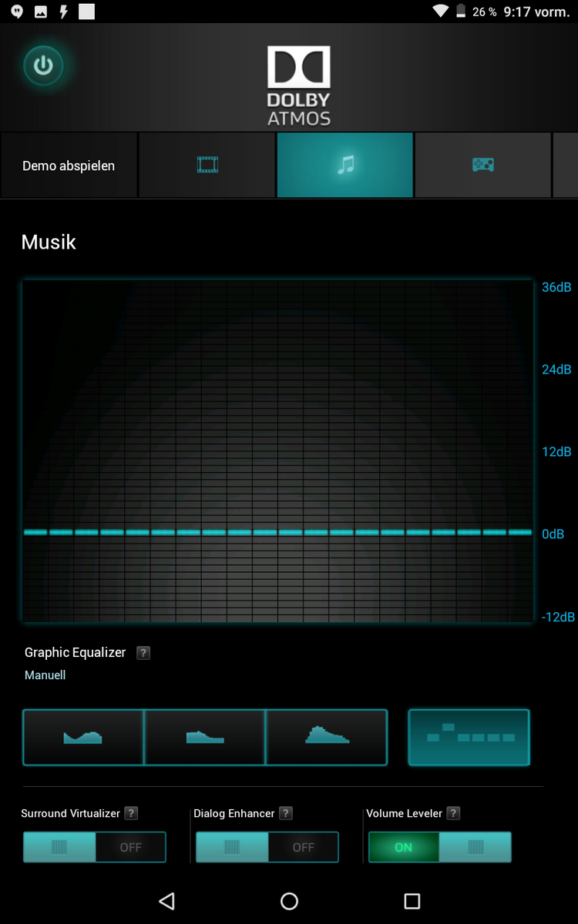The image size is (578, 924).
Task: Choose the second equalizer preset curve
Action: (205, 738)
